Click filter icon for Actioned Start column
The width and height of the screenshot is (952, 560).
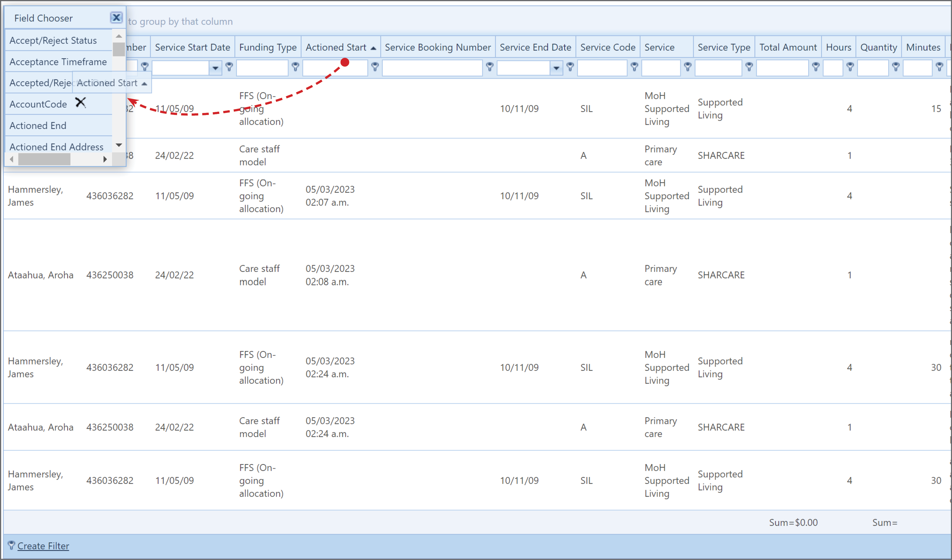click(375, 67)
